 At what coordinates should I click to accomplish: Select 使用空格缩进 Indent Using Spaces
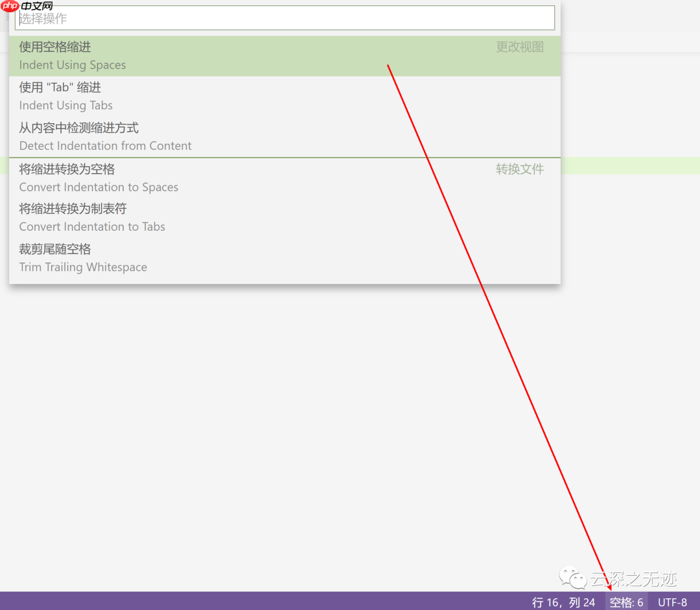pyautogui.click(x=285, y=56)
